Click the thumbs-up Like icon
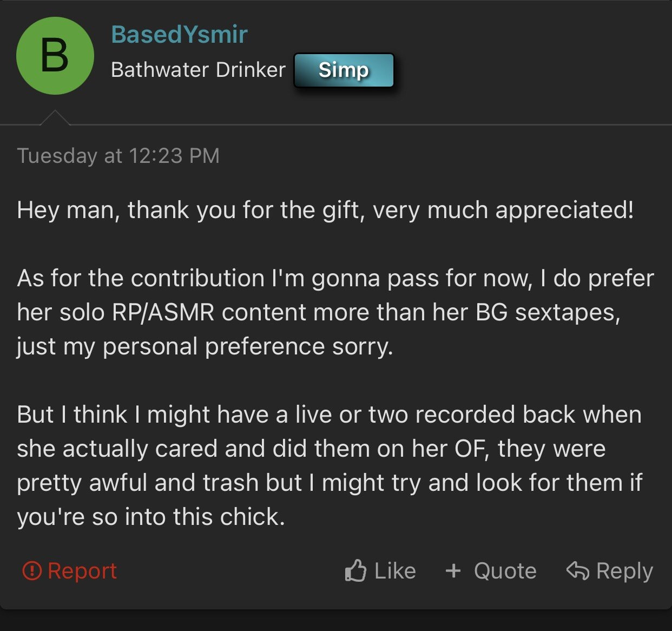Viewport: 672px width, 631px height. [x=355, y=570]
